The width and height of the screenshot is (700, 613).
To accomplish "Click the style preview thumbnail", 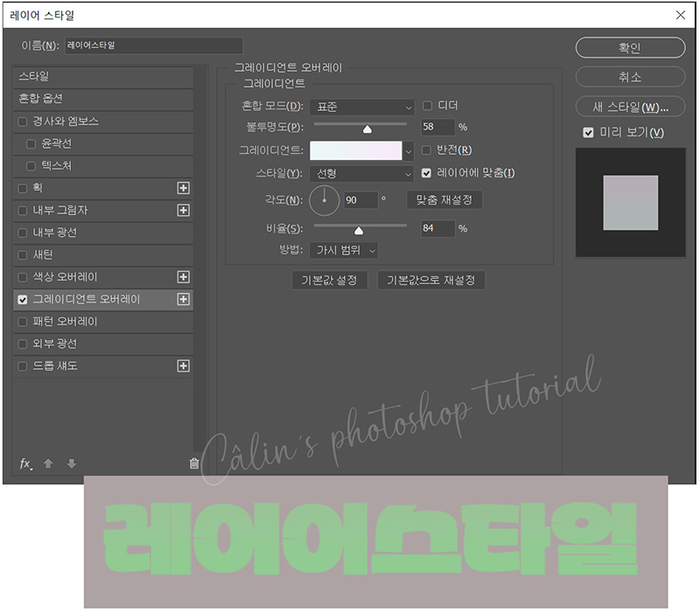I will click(x=630, y=203).
